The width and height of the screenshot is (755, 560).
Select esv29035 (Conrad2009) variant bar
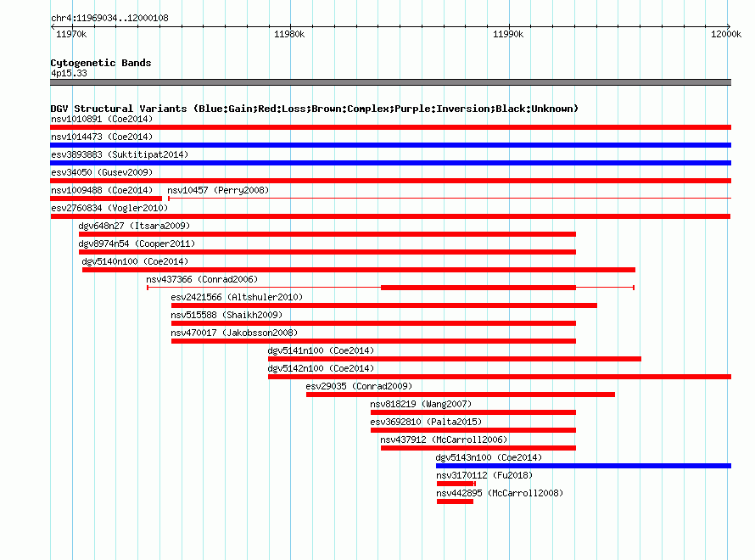point(461,395)
